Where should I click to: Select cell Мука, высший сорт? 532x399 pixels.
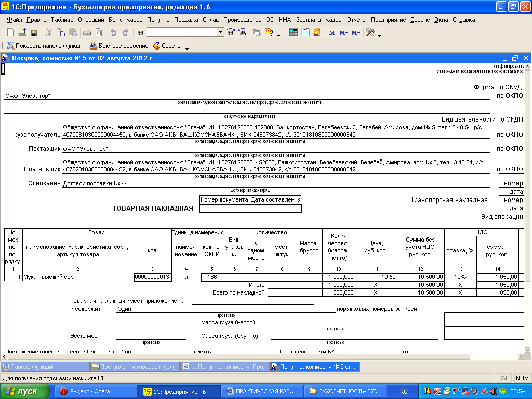pyautogui.click(x=78, y=277)
